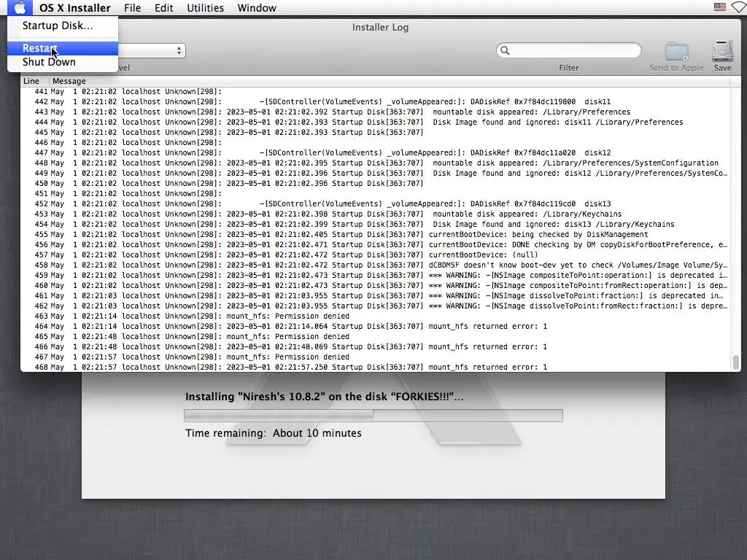Select log line 463 Permission denied
The height and width of the screenshot is (560, 747).
375,316
